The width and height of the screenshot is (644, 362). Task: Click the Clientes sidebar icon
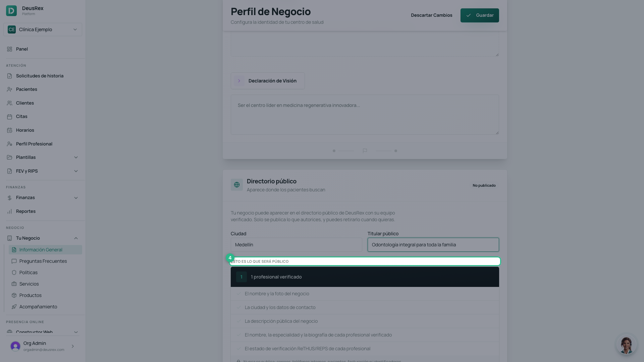pos(9,103)
